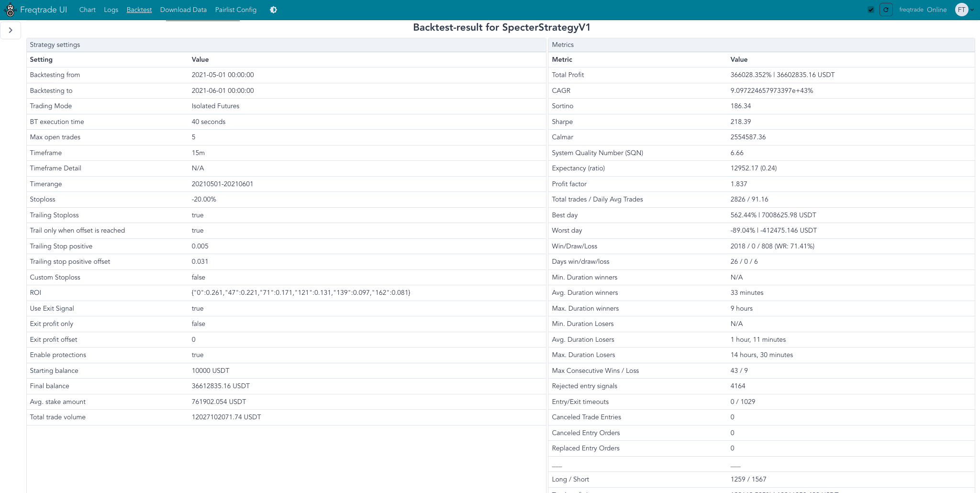
Task: Click the Strategy settings panel header
Action: click(55, 45)
